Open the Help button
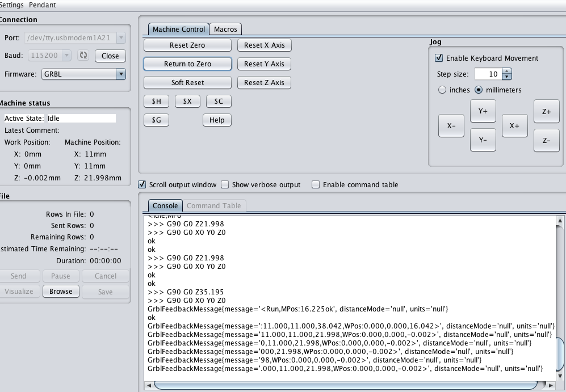 tap(217, 120)
